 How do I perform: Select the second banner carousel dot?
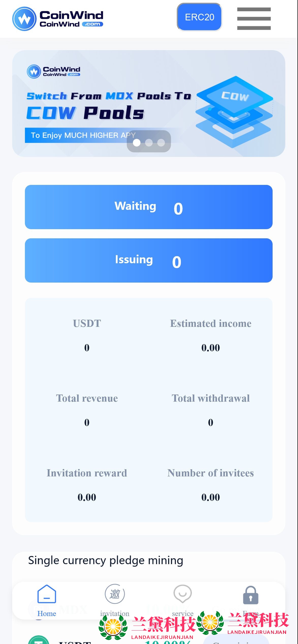click(x=149, y=143)
